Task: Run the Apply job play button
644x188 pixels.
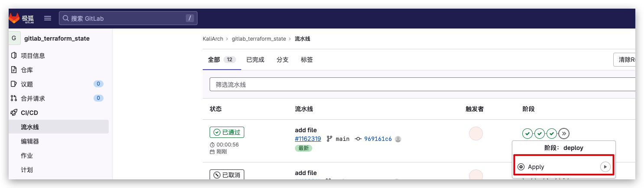Action: [605, 167]
